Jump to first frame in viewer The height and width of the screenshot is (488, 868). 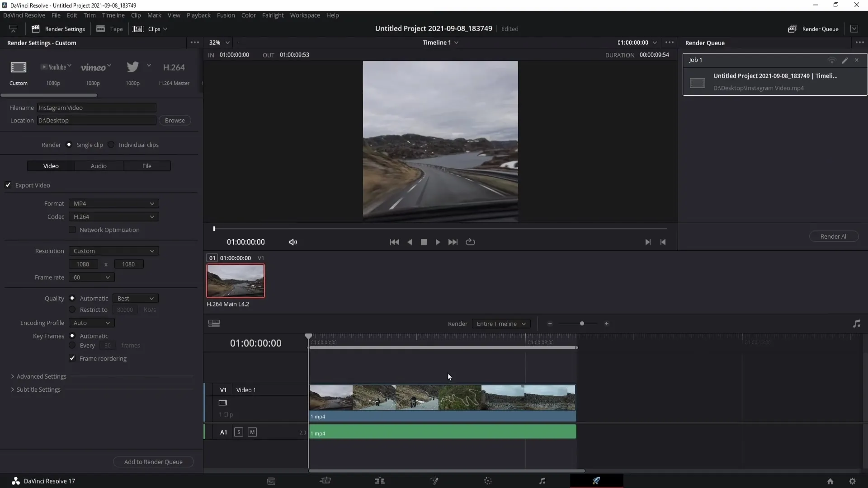click(394, 242)
